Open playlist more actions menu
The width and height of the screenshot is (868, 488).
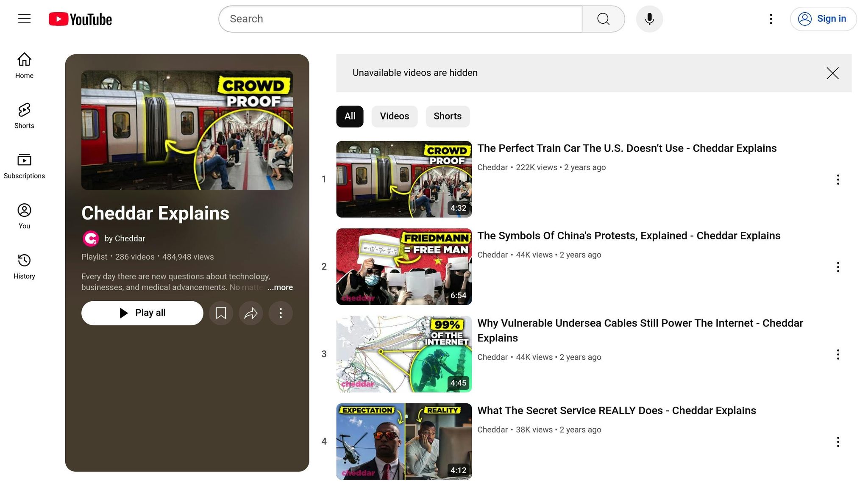(x=281, y=313)
